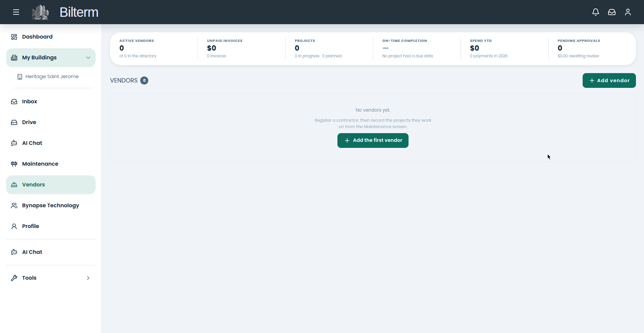Click the Tools wrench icon
The image size is (644, 333).
pos(14,278)
